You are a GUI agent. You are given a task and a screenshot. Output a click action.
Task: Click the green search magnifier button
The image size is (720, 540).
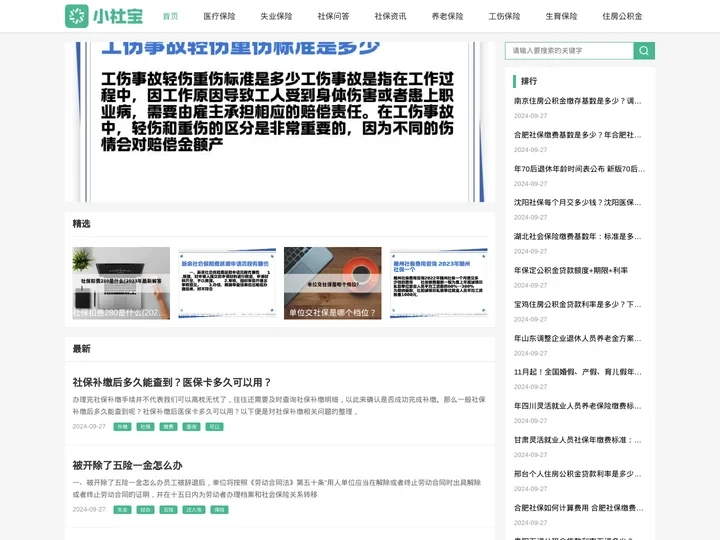click(x=644, y=51)
